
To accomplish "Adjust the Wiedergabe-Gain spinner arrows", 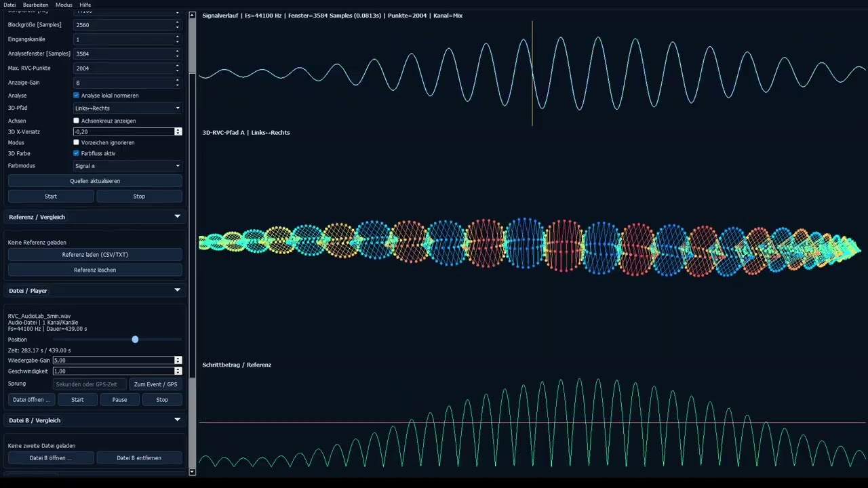I will pos(178,360).
